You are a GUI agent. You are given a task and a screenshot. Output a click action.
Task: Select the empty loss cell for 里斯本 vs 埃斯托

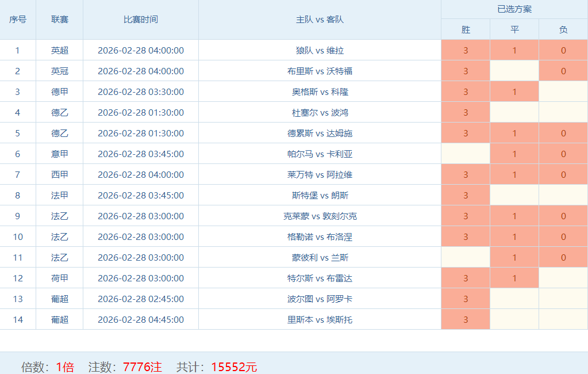(x=563, y=319)
